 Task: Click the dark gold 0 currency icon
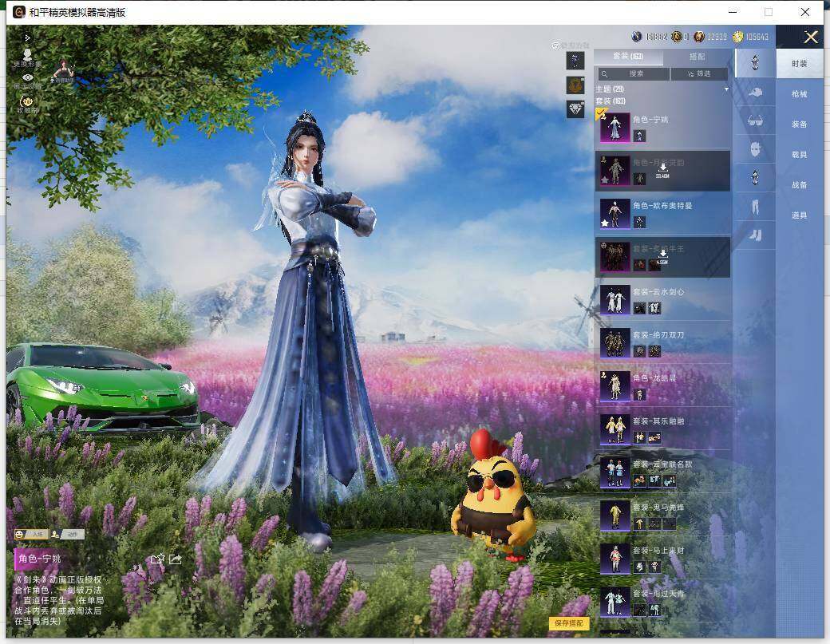[676, 37]
